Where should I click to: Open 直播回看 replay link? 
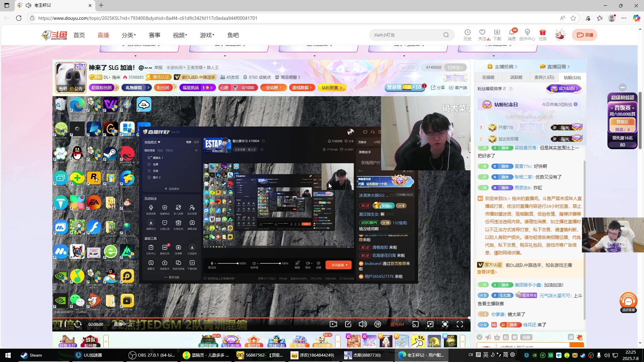[x=555, y=67]
